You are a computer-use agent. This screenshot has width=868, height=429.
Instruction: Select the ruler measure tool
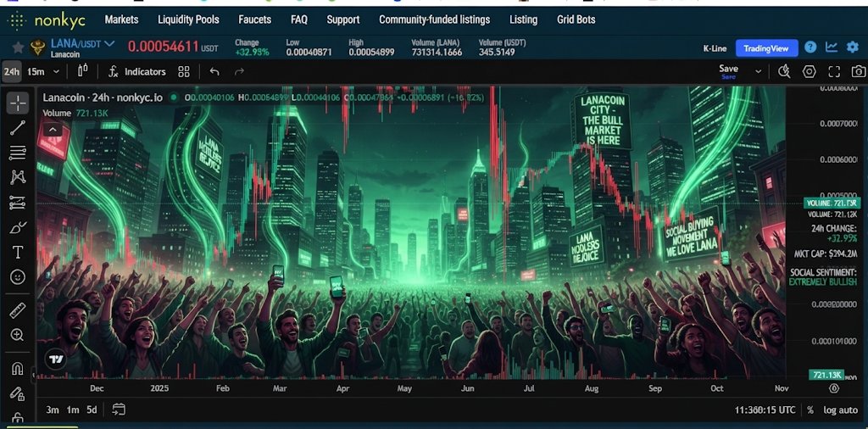coord(18,310)
